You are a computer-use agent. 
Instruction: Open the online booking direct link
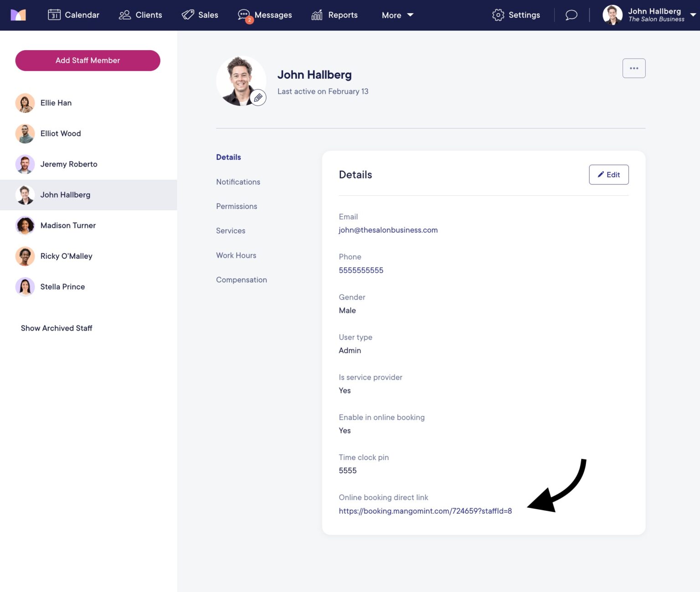[x=425, y=511]
